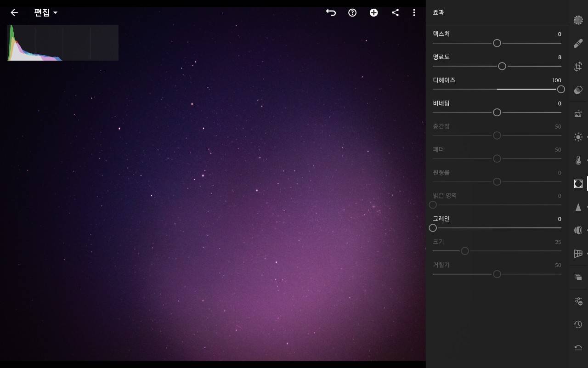Open the Masking tool in the sidebar

[578, 20]
